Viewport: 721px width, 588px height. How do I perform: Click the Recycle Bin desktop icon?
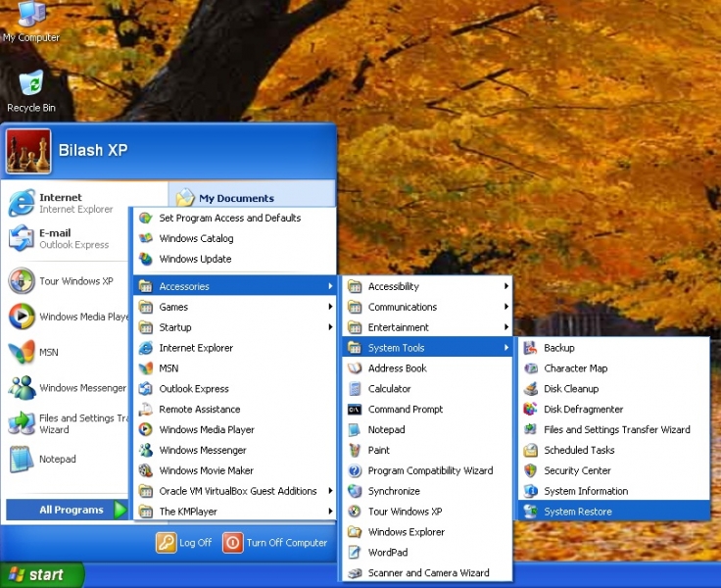pos(30,85)
